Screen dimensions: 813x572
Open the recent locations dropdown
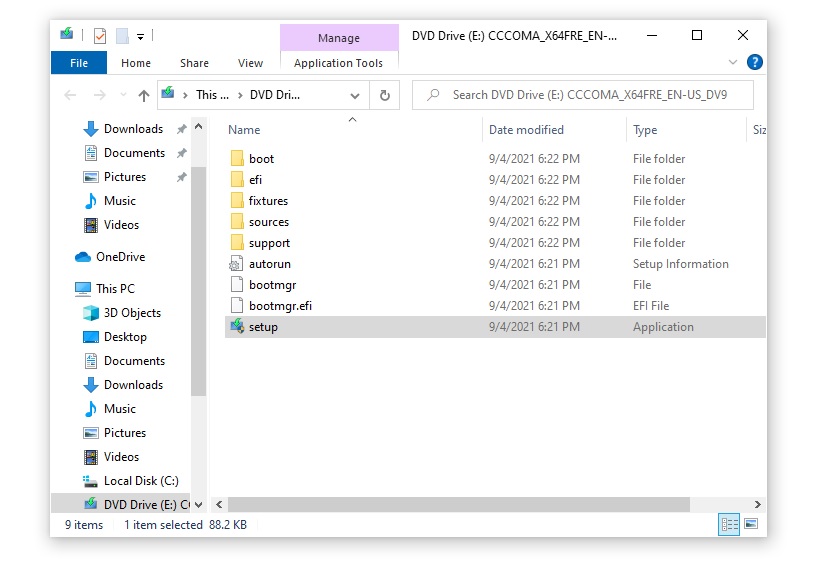click(x=123, y=95)
